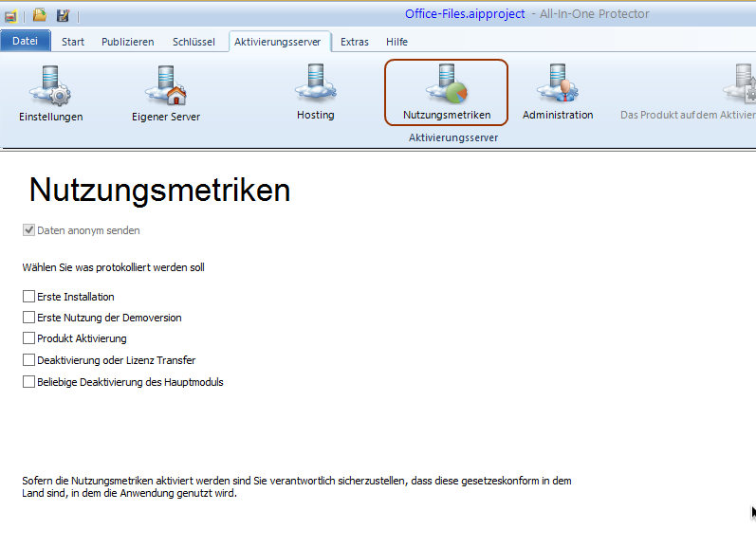756x547 pixels.
Task: Click the application icon in title bar
Action: coord(10,15)
